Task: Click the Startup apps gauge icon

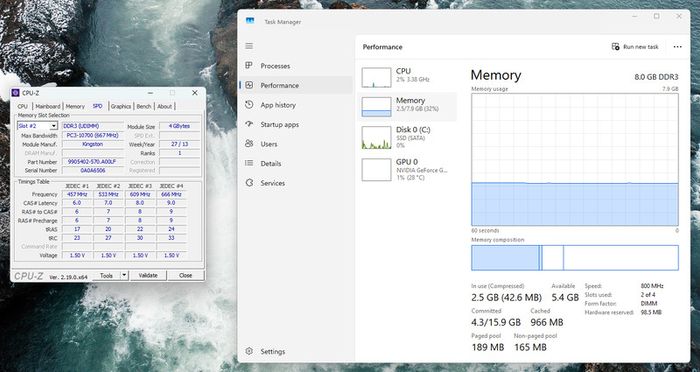Action: click(x=249, y=124)
